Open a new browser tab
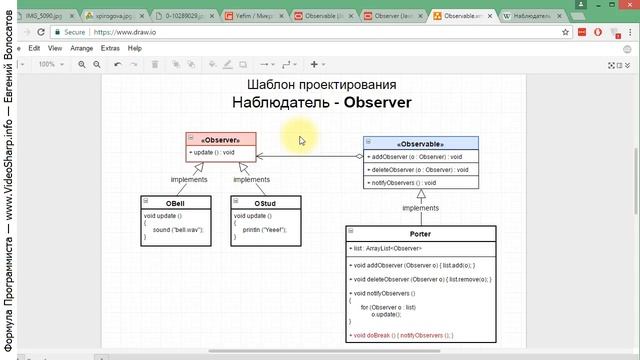 (578, 16)
